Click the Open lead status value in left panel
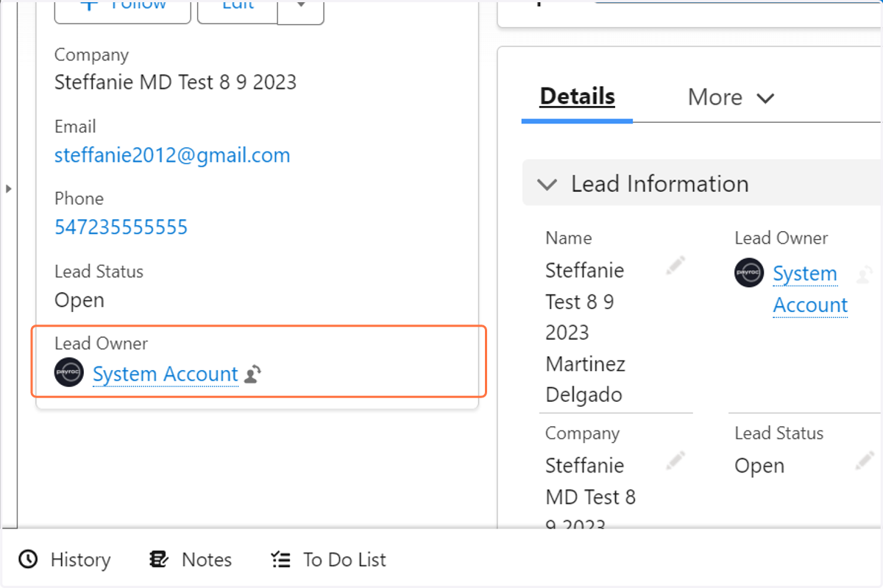Screen dimensions: 883x588 (x=79, y=300)
